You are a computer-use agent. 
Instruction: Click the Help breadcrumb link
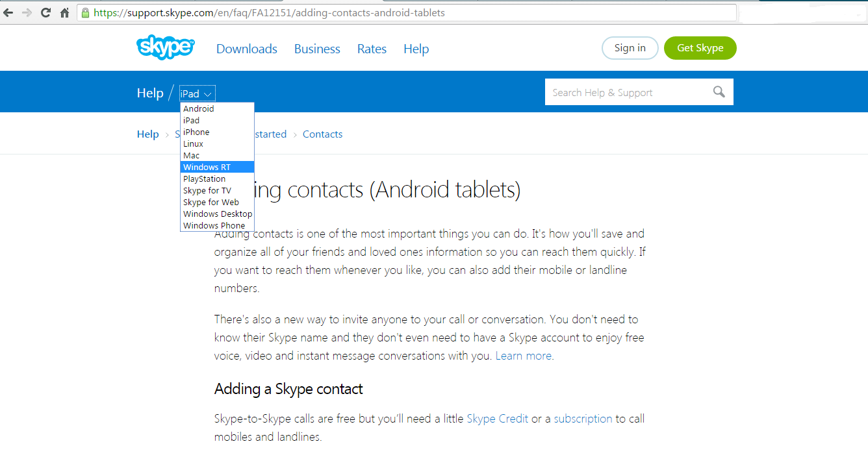click(x=147, y=134)
